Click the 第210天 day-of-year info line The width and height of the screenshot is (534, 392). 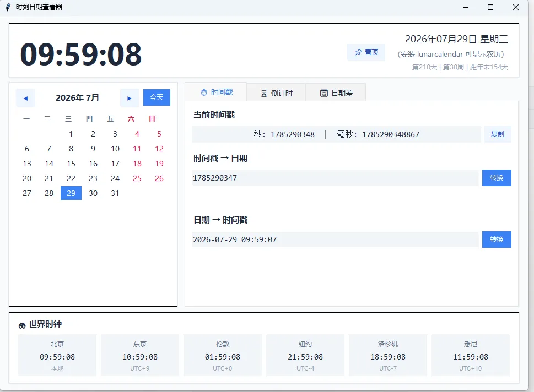460,67
